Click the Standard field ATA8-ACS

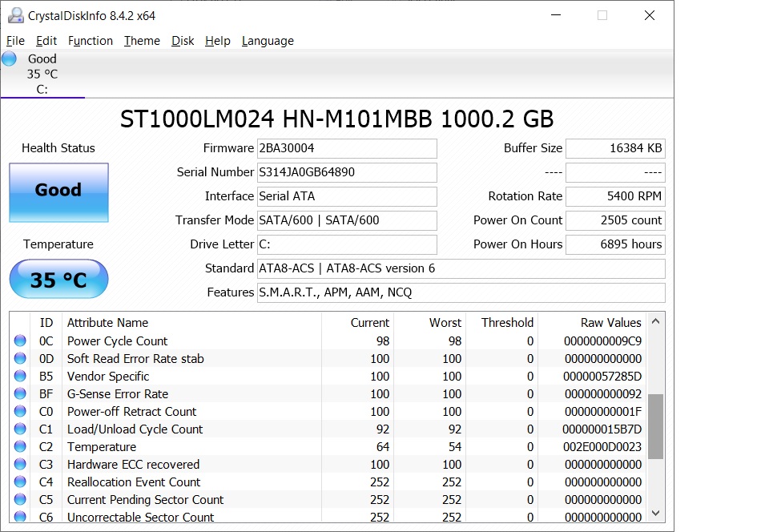[x=461, y=268]
